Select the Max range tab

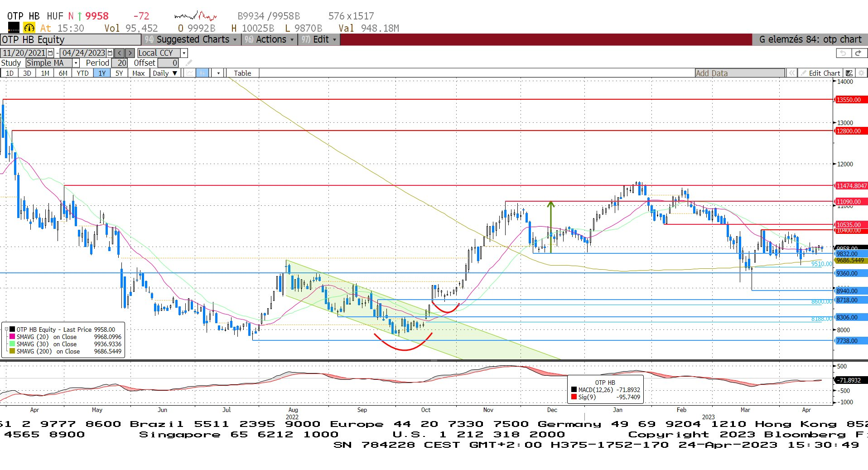(x=139, y=73)
